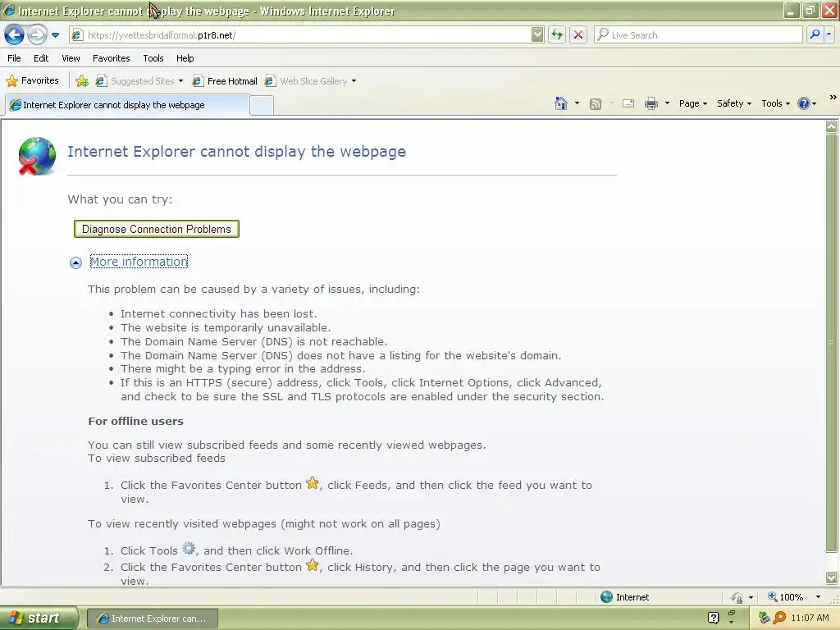Click the RSS Feeds icon
This screenshot has width=840, height=630.
pos(596,103)
